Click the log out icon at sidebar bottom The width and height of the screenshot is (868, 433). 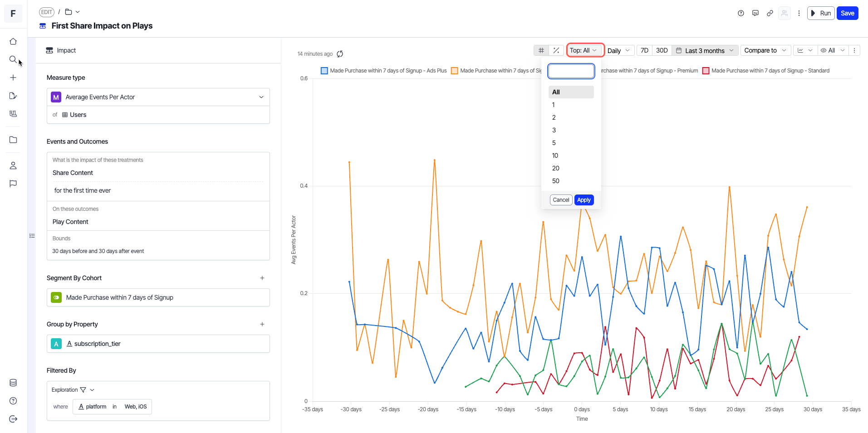[x=13, y=419]
